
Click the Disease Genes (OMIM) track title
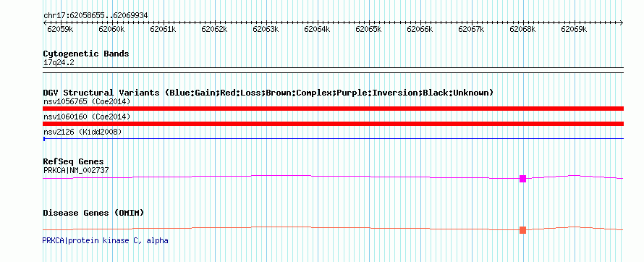pyautogui.click(x=93, y=213)
